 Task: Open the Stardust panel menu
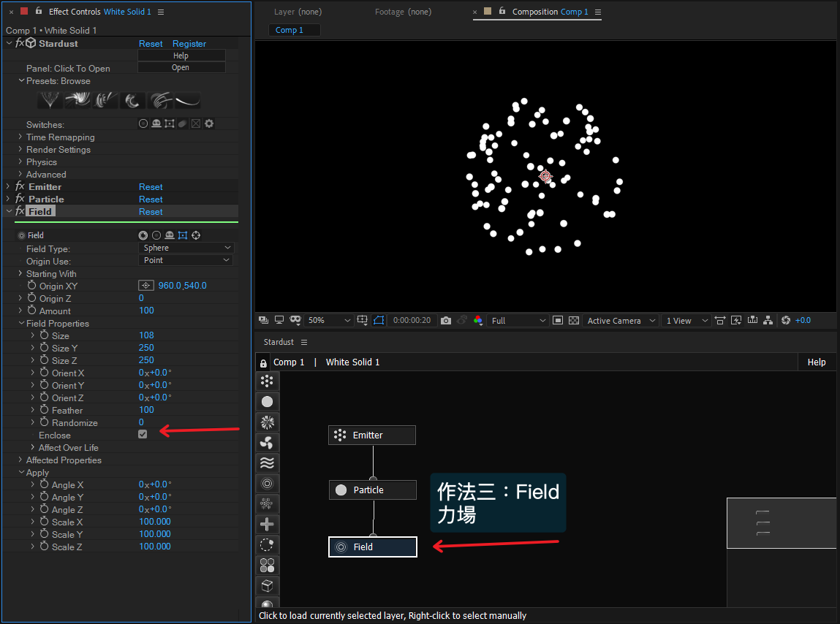304,342
